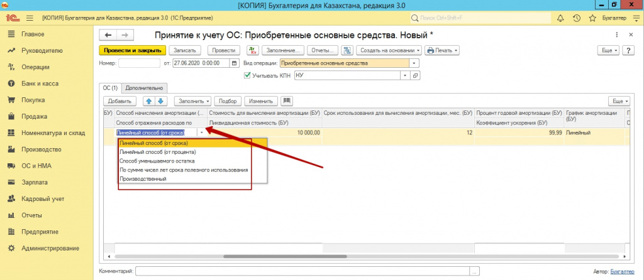The height and width of the screenshot is (280, 644).
Task: Open Администрирование section
Action: (50, 248)
